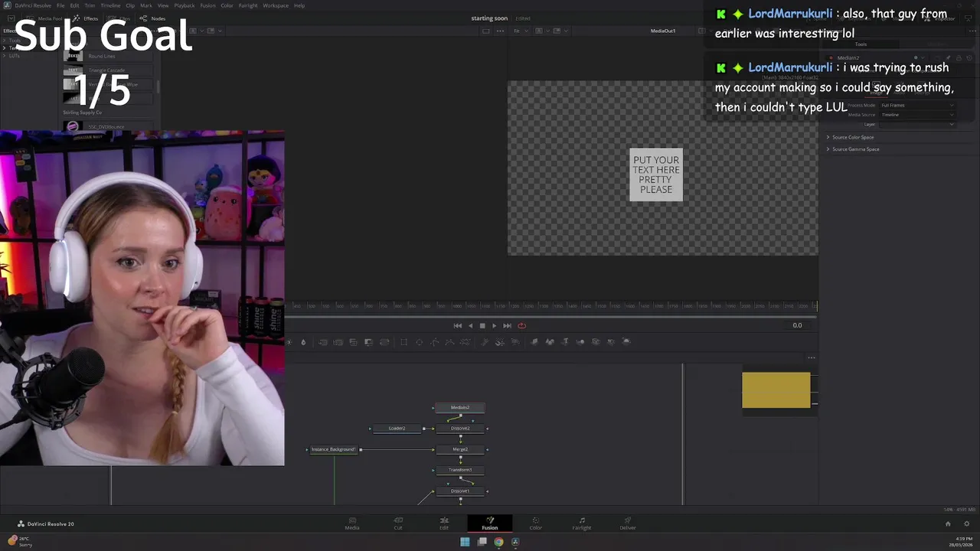
Task: Show the Nodes panel
Action: click(153, 18)
